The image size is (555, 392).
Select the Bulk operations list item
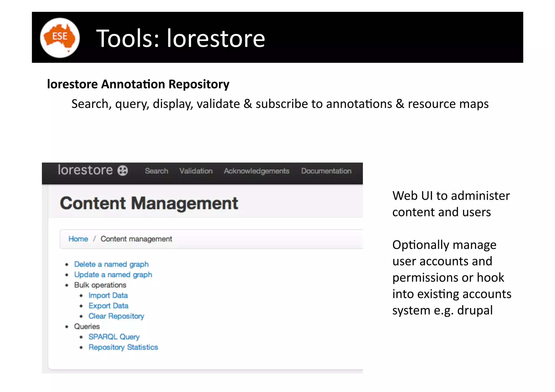100,285
